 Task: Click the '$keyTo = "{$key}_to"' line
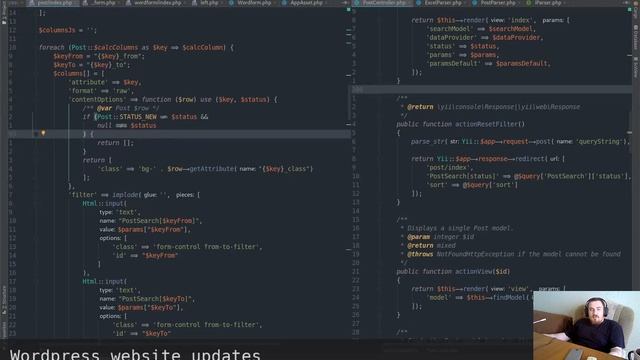pos(91,65)
